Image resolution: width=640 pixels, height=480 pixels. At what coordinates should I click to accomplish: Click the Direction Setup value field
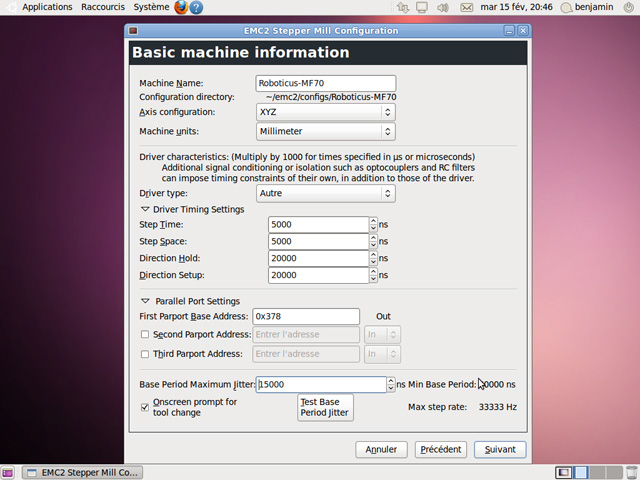coord(319,275)
